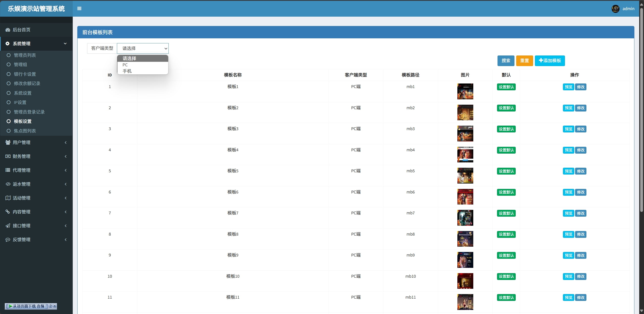Click the money icon beside 财务管理
Screen dimensions: 644x314
pyautogui.click(x=8, y=156)
